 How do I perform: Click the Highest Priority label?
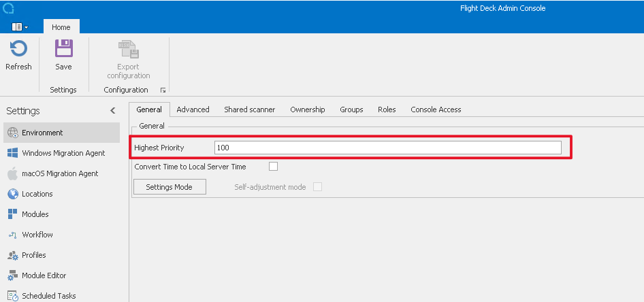tap(159, 148)
